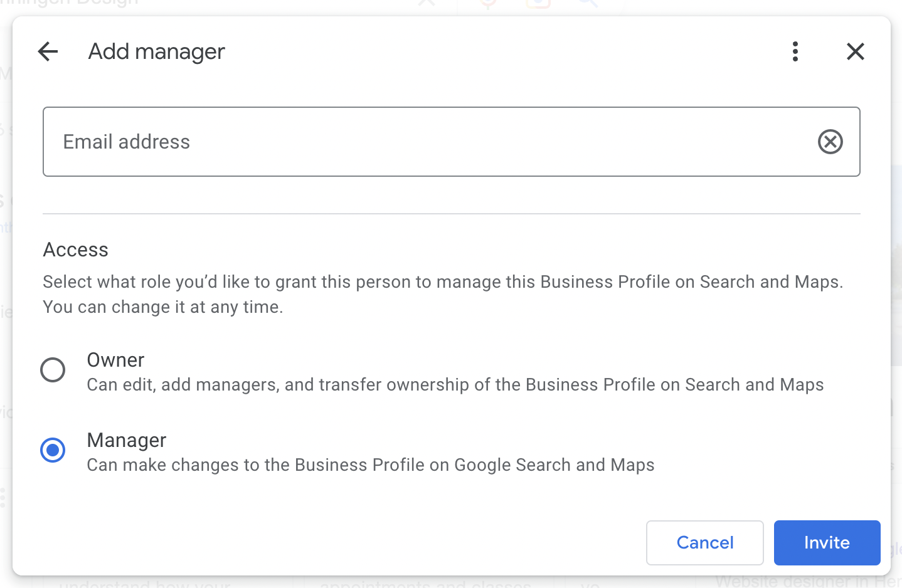Click the Manager role description text
This screenshot has width=902, height=588.
pyautogui.click(x=370, y=465)
